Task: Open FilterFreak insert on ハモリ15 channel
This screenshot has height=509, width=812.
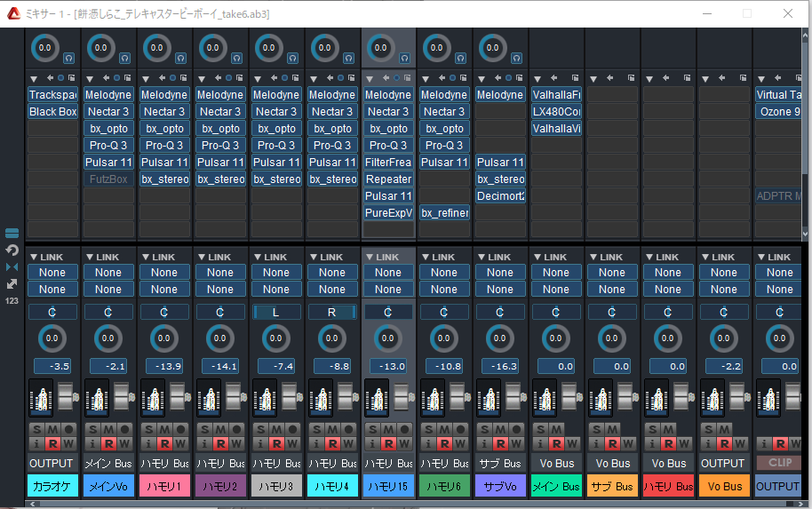Action: click(x=388, y=162)
